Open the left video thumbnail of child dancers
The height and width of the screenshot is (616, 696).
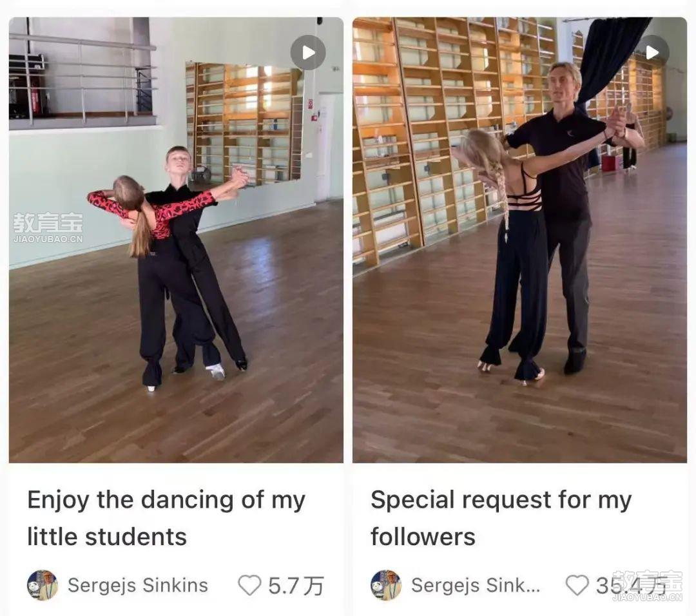coord(176,240)
